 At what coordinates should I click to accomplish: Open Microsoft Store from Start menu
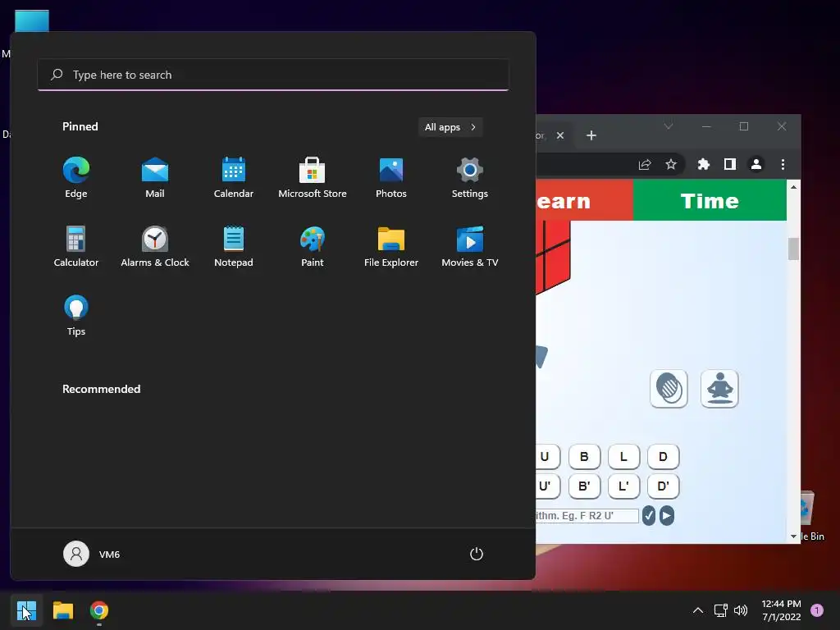[313, 178]
